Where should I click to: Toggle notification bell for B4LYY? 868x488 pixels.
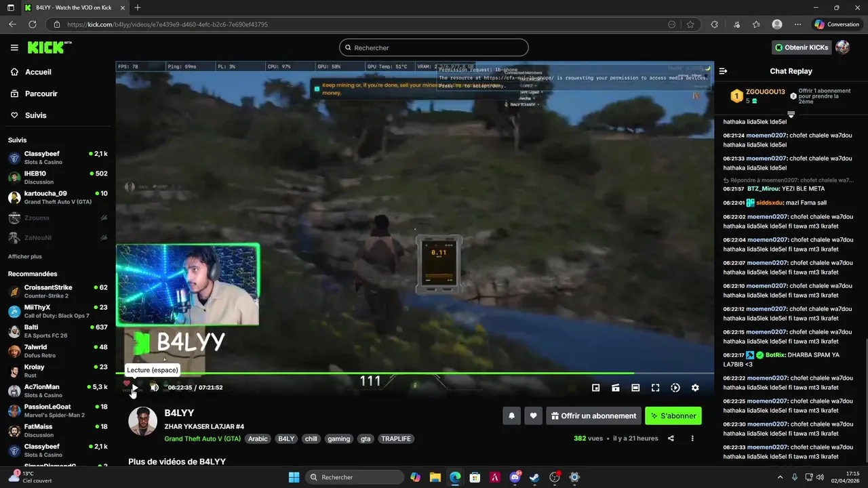(512, 416)
